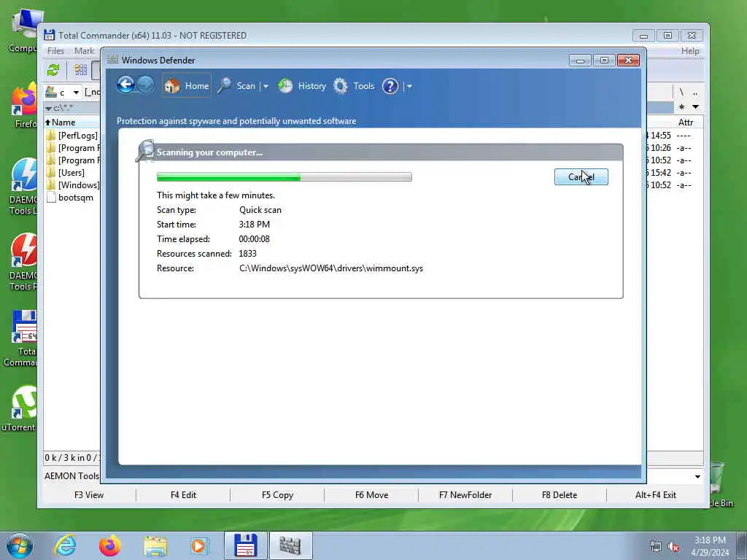Image resolution: width=747 pixels, height=560 pixels.
Task: Open drive c dropdown in Total Commander
Action: click(x=63, y=92)
